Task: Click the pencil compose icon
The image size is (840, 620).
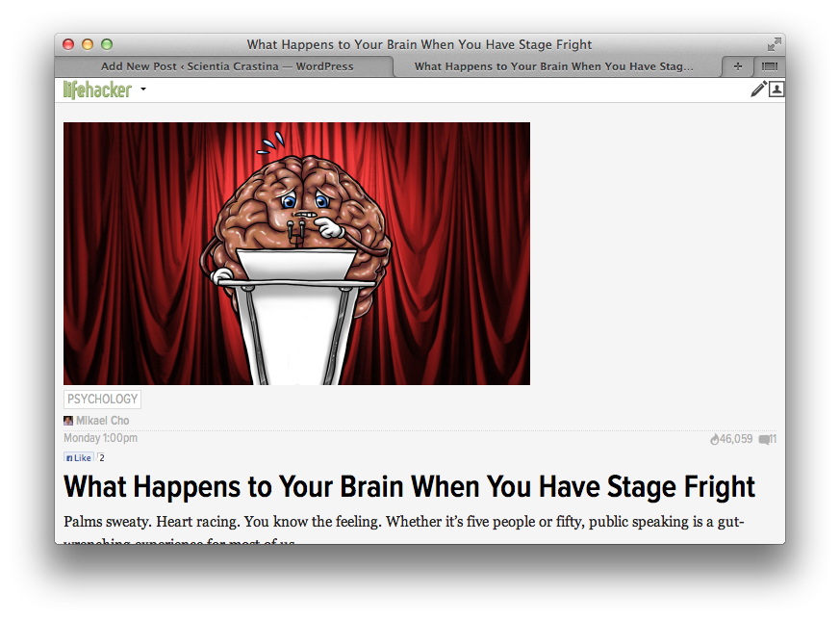Action: point(758,89)
